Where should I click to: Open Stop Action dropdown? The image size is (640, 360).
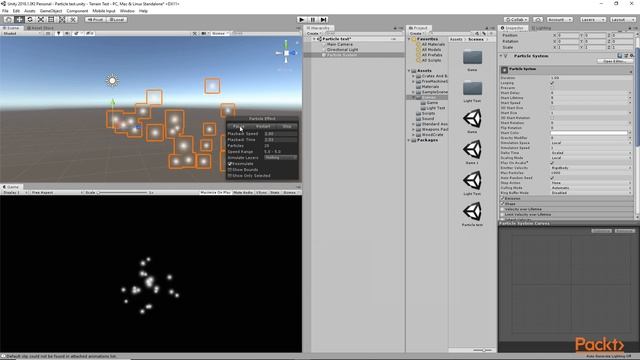591,183
